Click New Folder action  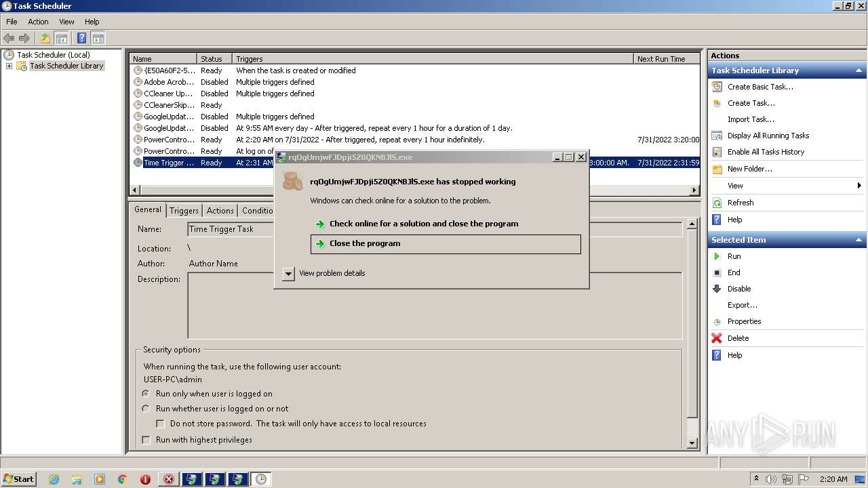[749, 169]
